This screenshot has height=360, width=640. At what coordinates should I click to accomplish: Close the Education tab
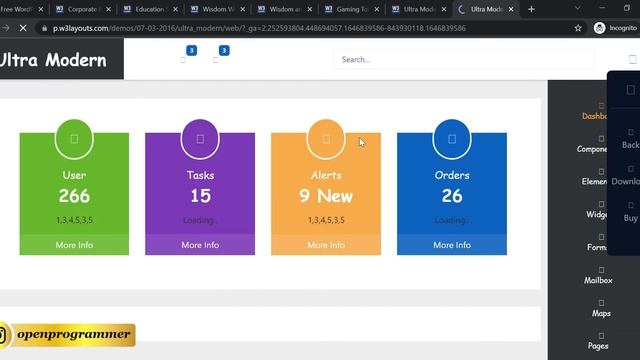[x=175, y=9]
